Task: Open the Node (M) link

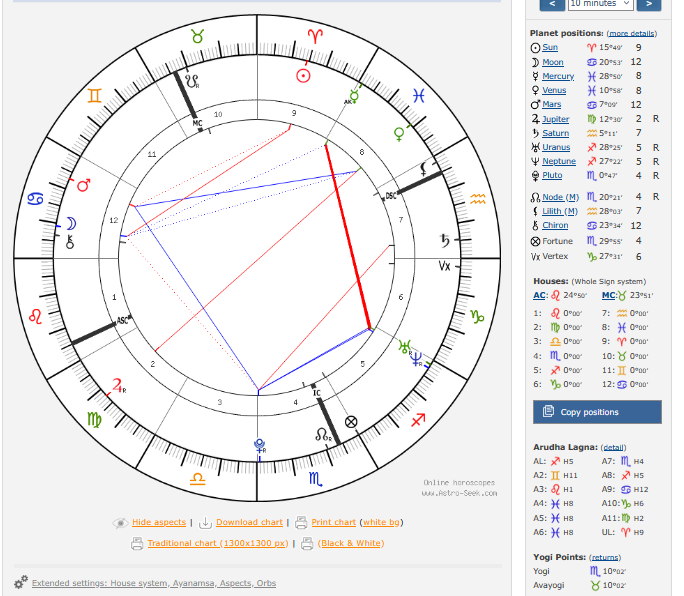Action: coord(561,197)
